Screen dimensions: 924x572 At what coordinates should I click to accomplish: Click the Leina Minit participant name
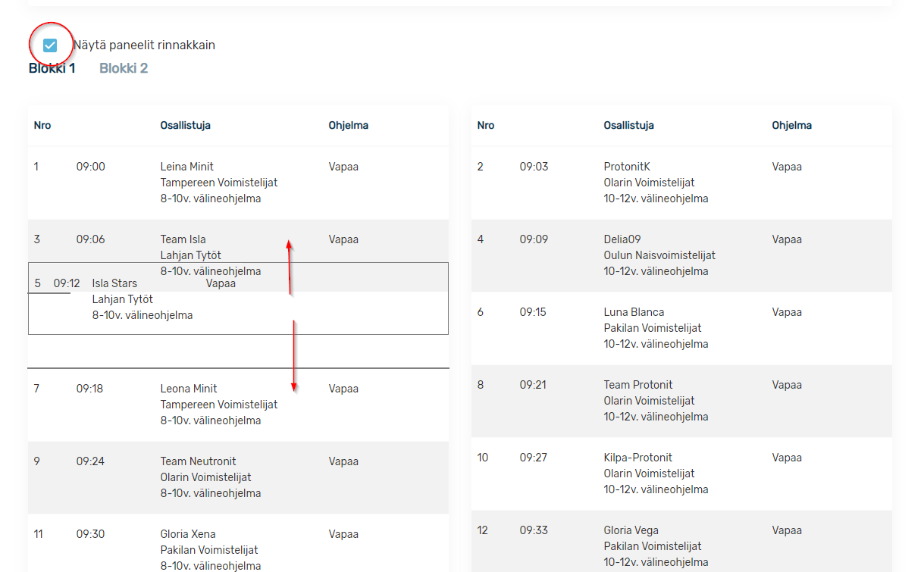(187, 167)
